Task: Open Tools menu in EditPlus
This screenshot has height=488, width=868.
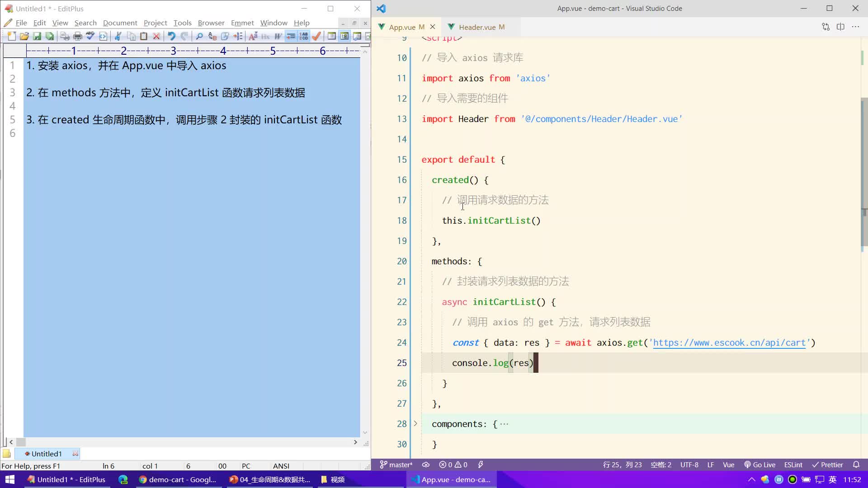Action: 182,23
